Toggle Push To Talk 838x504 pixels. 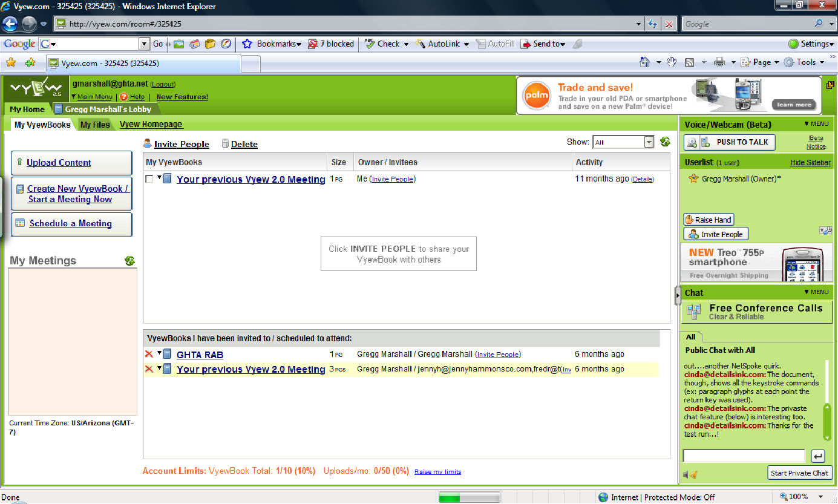click(742, 142)
